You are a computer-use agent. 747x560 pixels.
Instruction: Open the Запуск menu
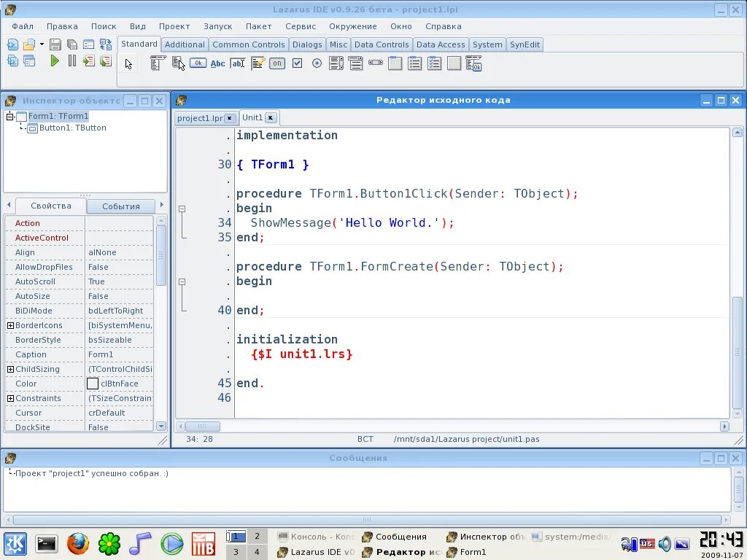point(217,26)
